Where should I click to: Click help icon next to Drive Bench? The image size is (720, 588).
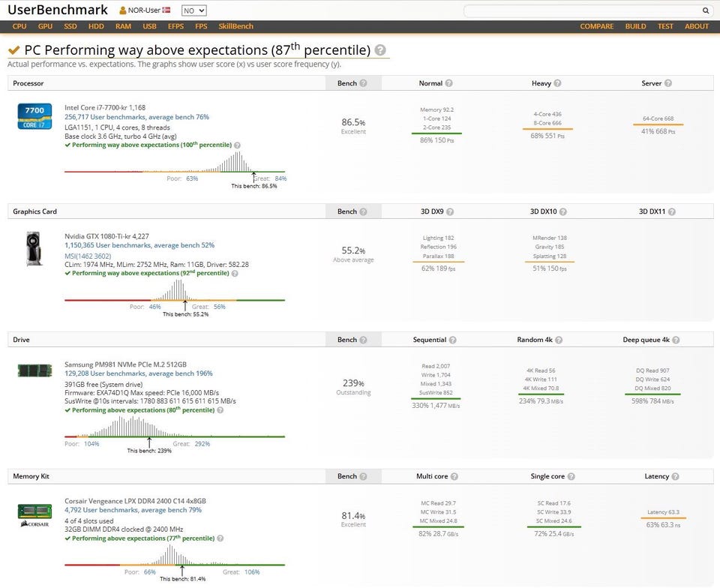click(363, 340)
